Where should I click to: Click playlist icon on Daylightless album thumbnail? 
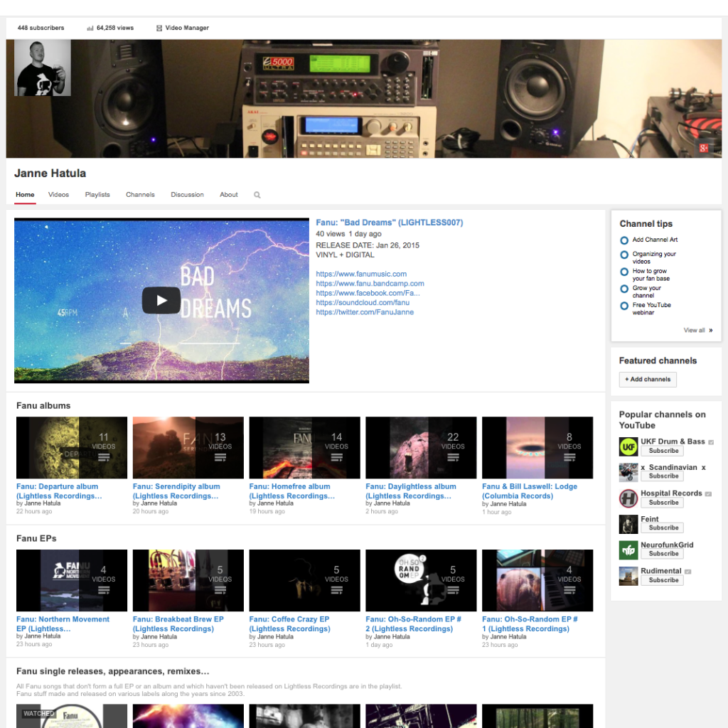(x=453, y=457)
